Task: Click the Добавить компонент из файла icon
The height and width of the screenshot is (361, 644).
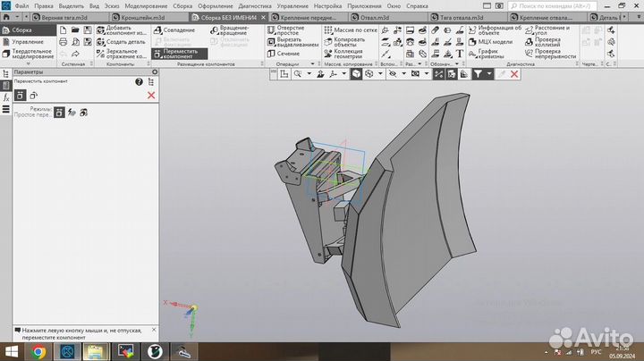Action: point(99,30)
